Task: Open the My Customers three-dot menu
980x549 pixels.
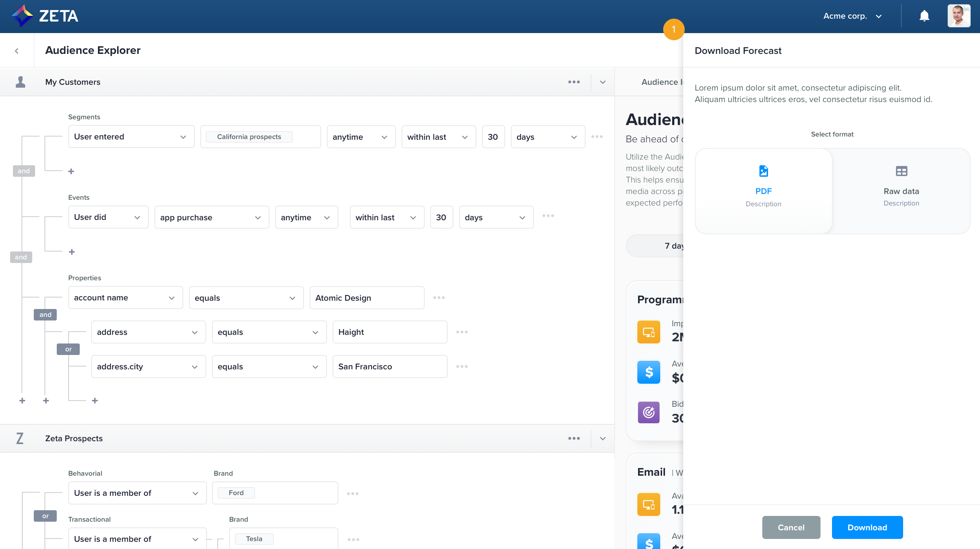Action: coord(574,82)
